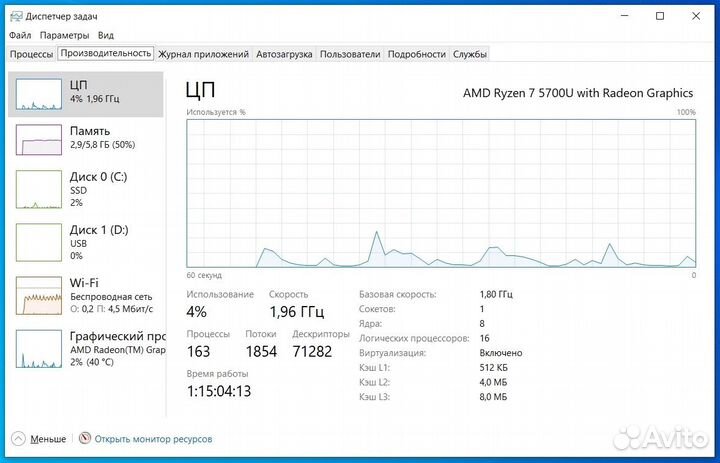Switch to the Службы tab
This screenshot has width=720, height=463.
click(x=470, y=54)
